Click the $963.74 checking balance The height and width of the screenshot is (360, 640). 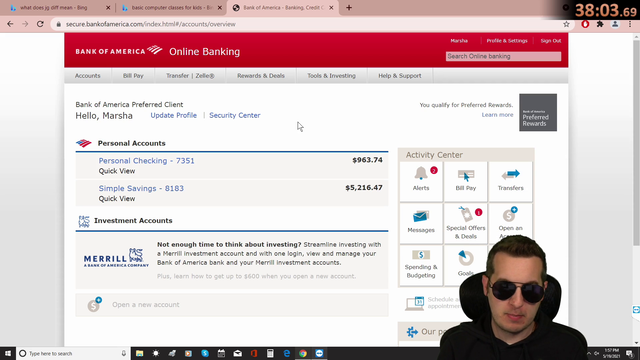point(367,160)
